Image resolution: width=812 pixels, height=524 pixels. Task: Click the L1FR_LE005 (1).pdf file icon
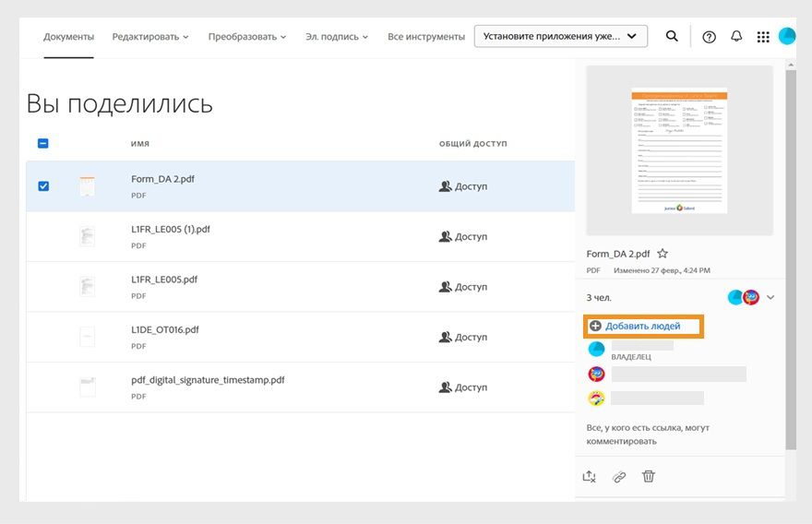tap(87, 236)
